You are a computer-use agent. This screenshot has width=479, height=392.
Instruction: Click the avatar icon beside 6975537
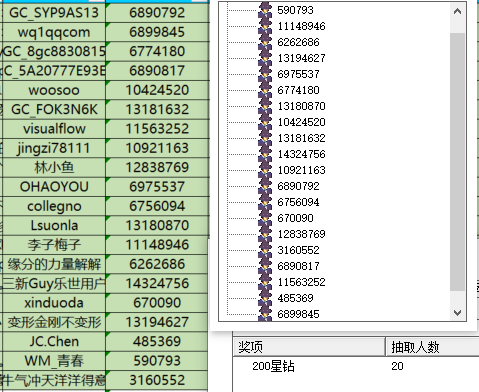[x=265, y=74]
